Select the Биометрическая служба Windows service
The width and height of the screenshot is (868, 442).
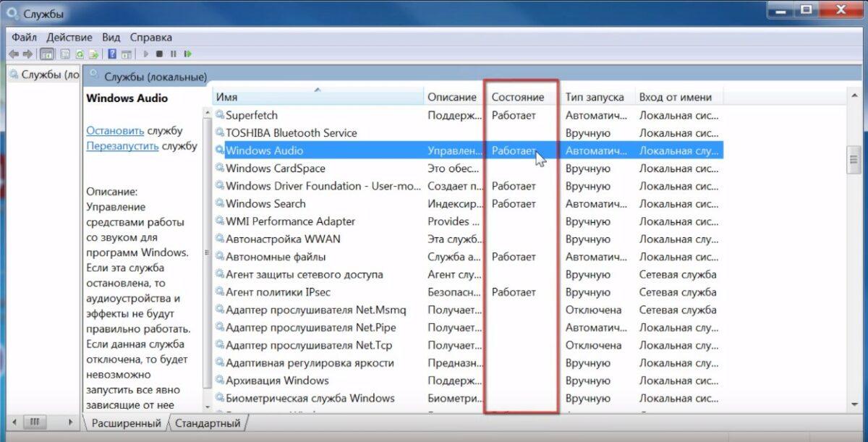468,398
